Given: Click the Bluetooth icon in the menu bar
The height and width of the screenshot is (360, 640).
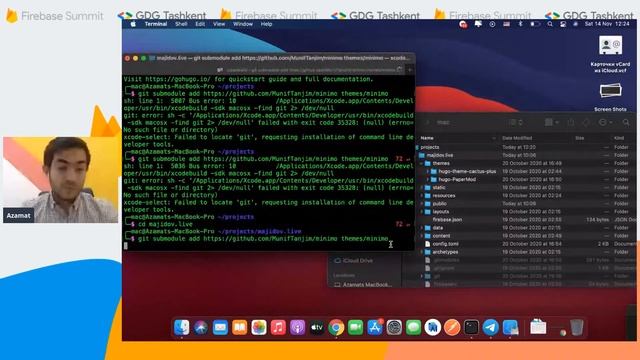Looking at the screenshot, I should 520,24.
